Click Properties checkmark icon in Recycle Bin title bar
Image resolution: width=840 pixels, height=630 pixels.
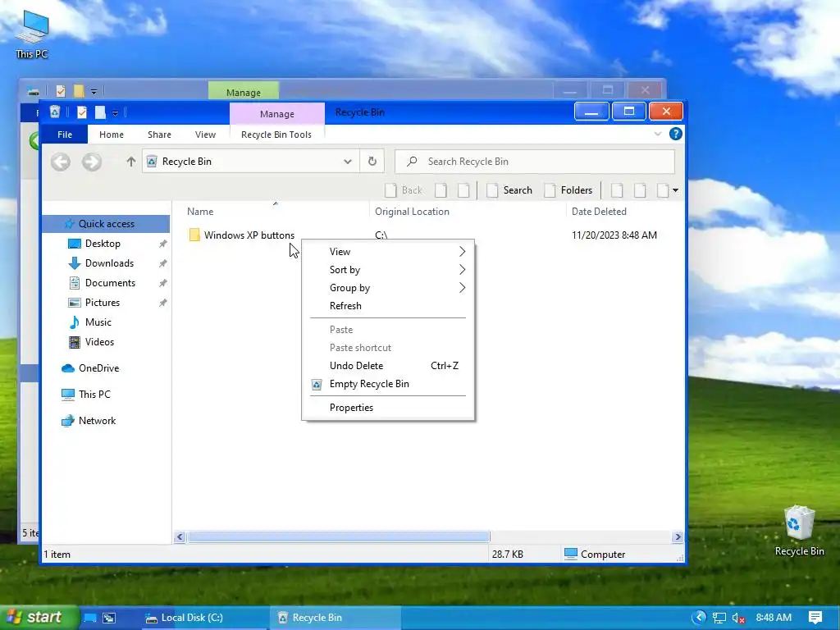click(82, 112)
